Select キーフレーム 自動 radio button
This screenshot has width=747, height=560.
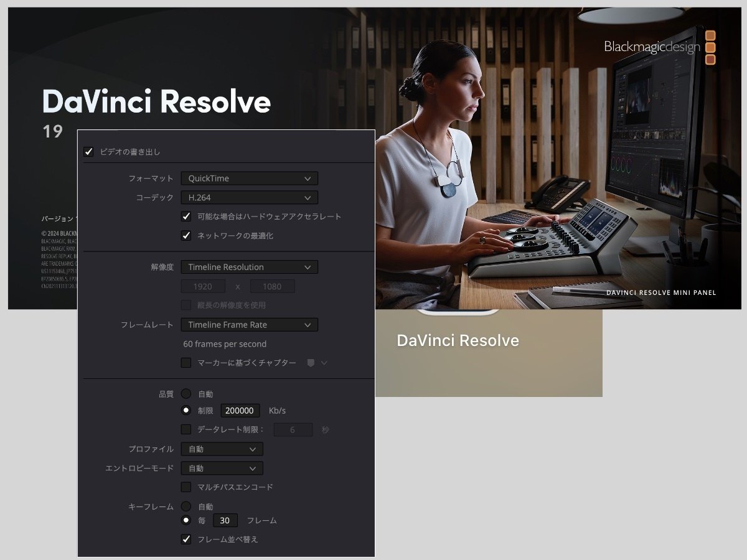186,506
